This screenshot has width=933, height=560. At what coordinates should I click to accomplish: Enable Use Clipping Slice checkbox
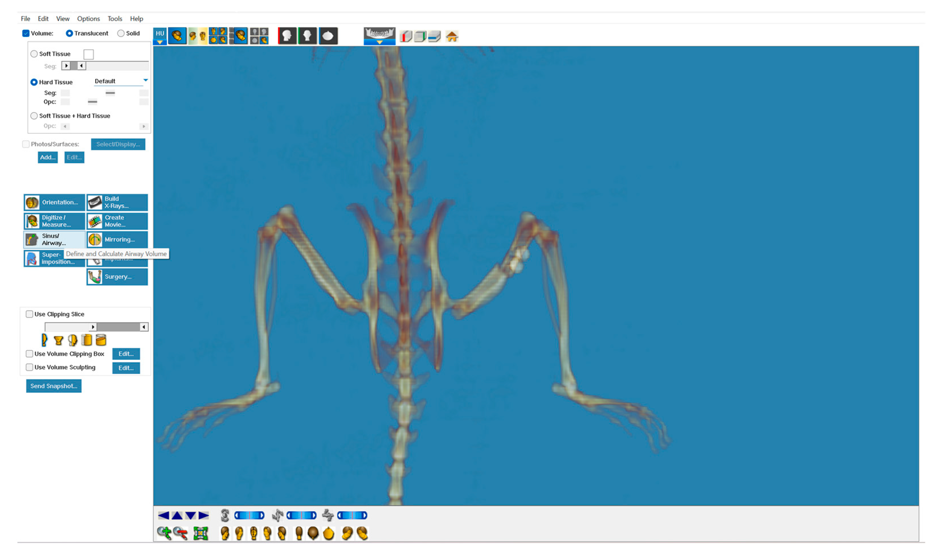[29, 314]
